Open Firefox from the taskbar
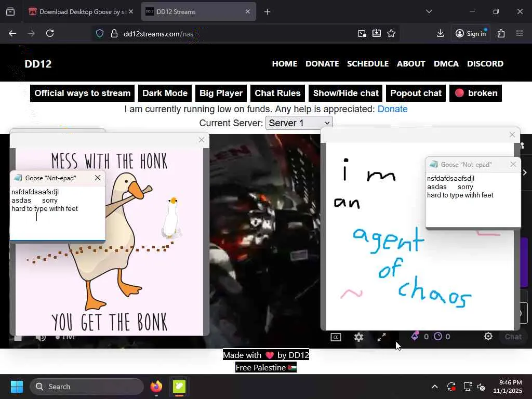The width and height of the screenshot is (532, 399). coord(156,387)
